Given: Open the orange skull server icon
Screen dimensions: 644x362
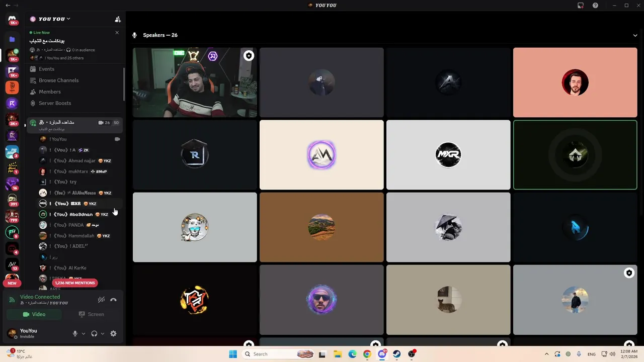Looking at the screenshot, I should (x=12, y=87).
